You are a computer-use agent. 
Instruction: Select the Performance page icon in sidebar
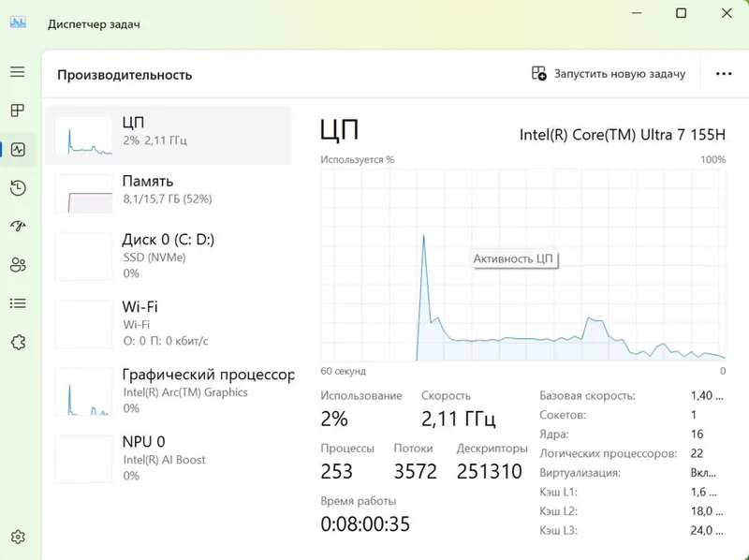click(x=18, y=150)
